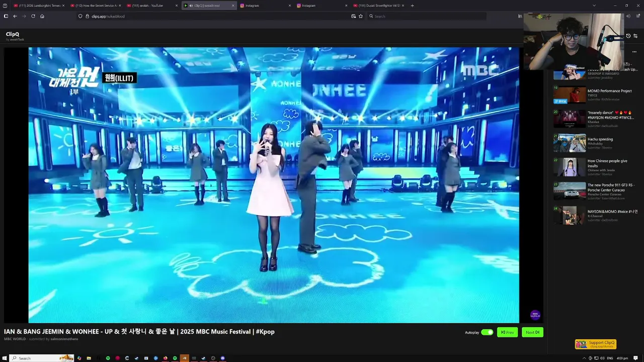This screenshot has width=644, height=362.
Task: Select queue item Hachu speeding
Action: (596, 143)
